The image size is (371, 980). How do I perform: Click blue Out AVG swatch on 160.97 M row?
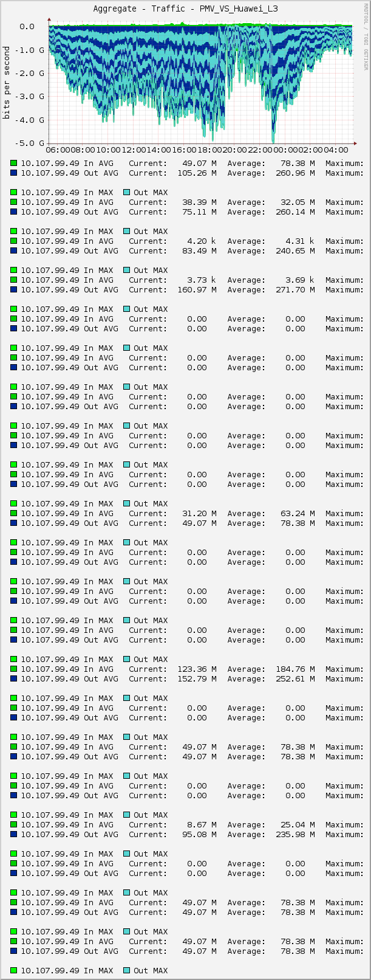point(13,289)
